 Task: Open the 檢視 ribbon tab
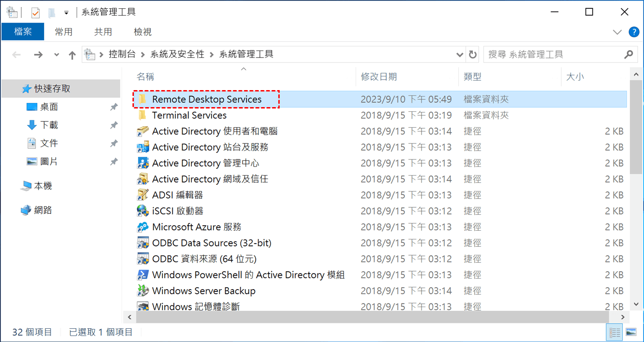(x=143, y=32)
